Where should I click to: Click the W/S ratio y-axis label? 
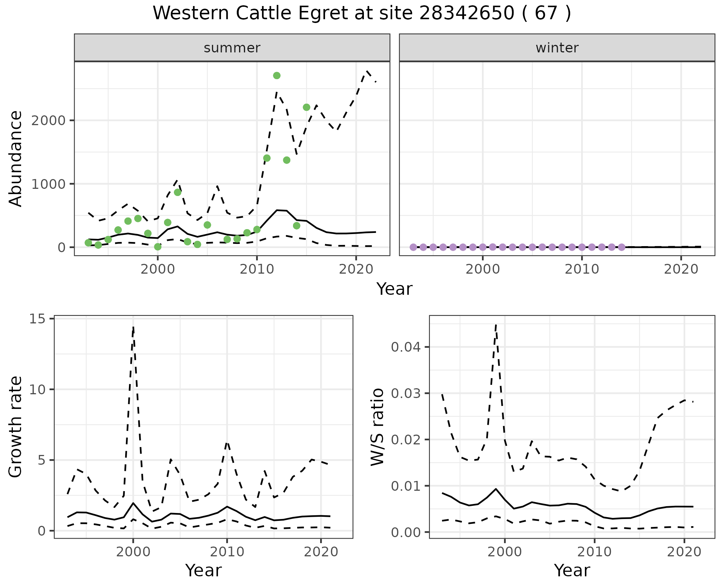click(377, 427)
